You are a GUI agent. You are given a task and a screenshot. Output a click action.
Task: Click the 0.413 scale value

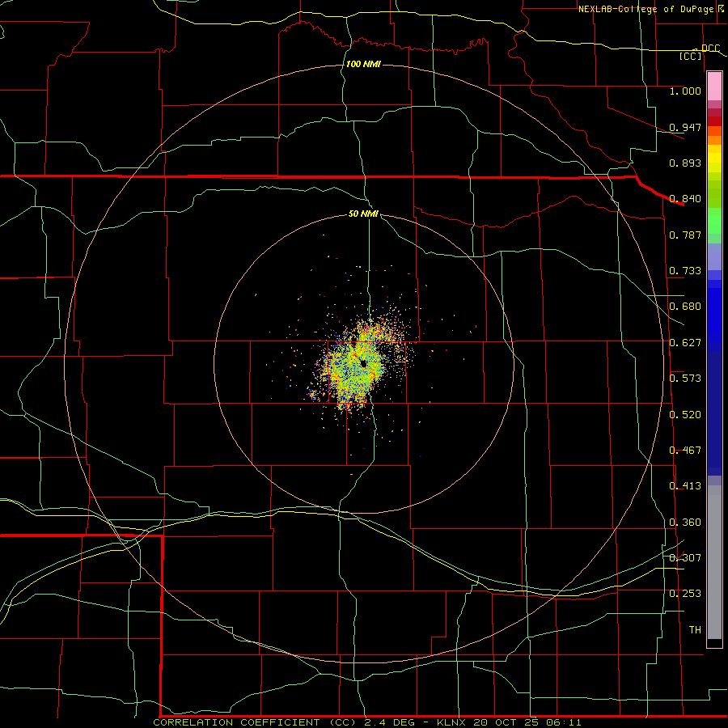(685, 486)
